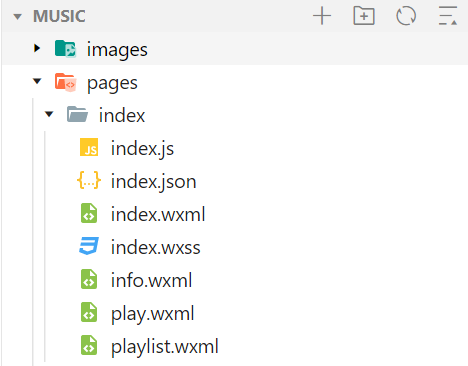468x366 pixels.
Task: Click the New Folder icon
Action: (364, 16)
